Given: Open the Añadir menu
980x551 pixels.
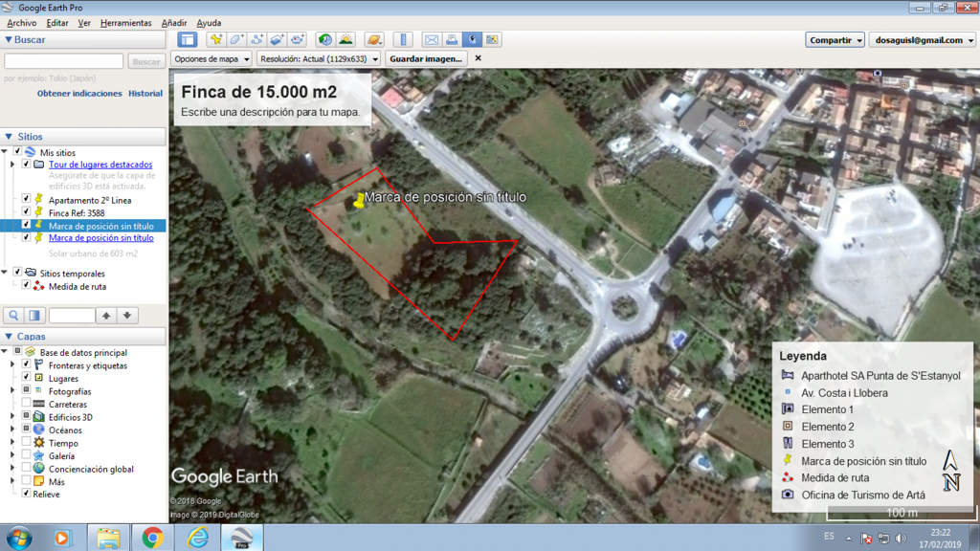Looking at the screenshot, I should point(174,23).
